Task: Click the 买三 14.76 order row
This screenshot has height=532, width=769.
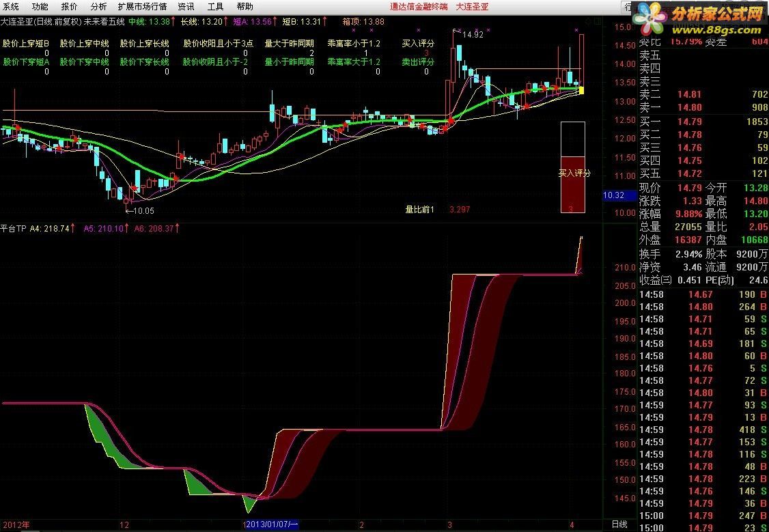Action: coord(703,148)
